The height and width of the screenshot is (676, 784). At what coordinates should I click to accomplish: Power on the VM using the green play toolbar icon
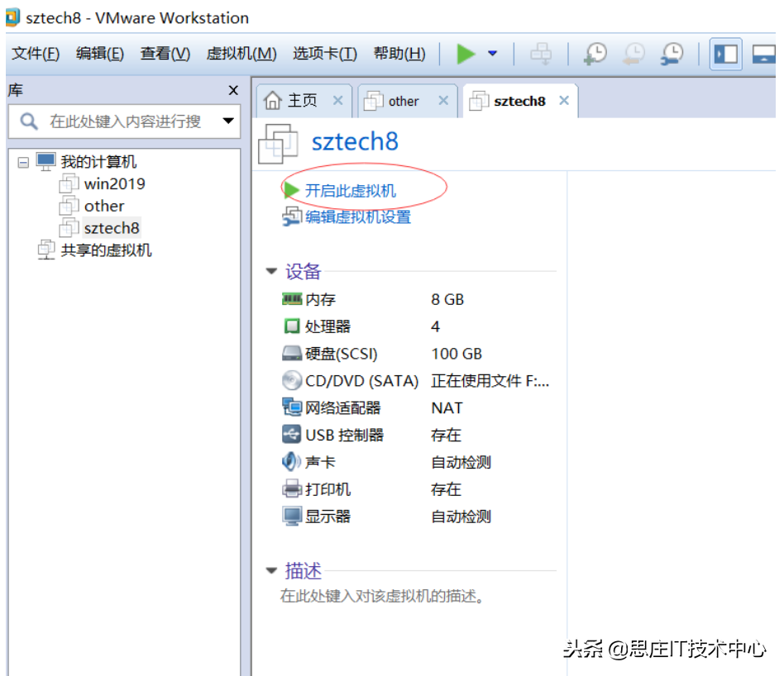point(466,53)
